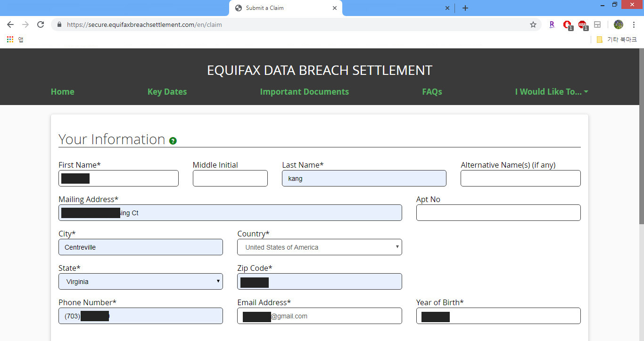Open a new browser tab
The height and width of the screenshot is (341, 644).
click(x=465, y=8)
